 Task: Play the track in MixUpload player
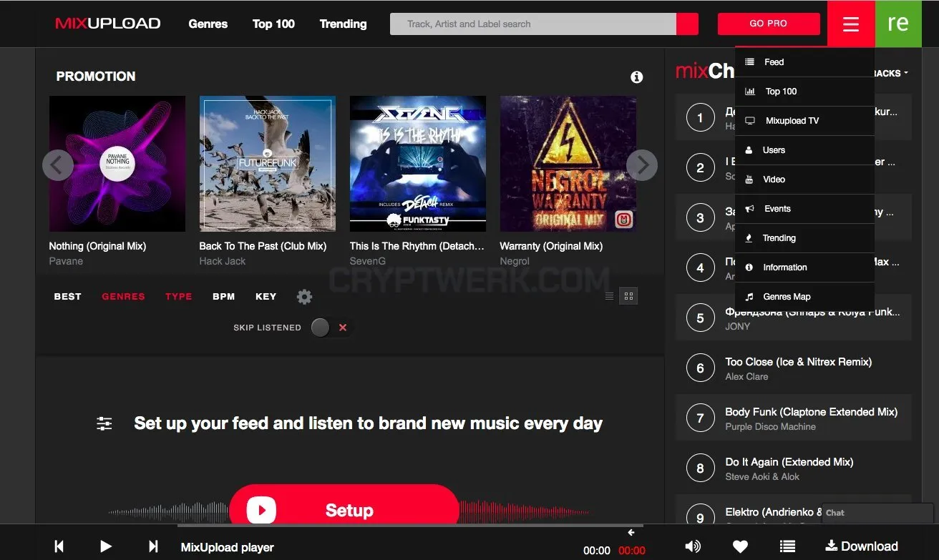(x=106, y=546)
